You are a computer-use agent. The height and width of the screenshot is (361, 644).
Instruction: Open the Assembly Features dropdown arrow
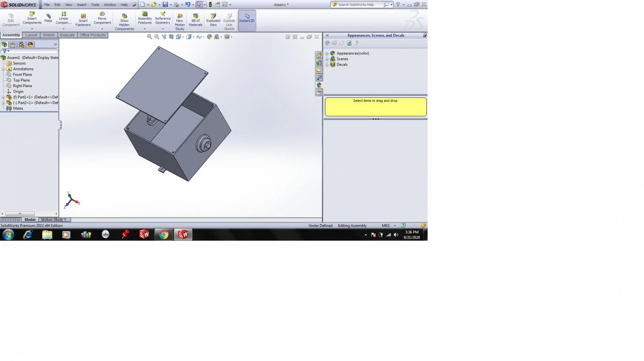coord(145,29)
